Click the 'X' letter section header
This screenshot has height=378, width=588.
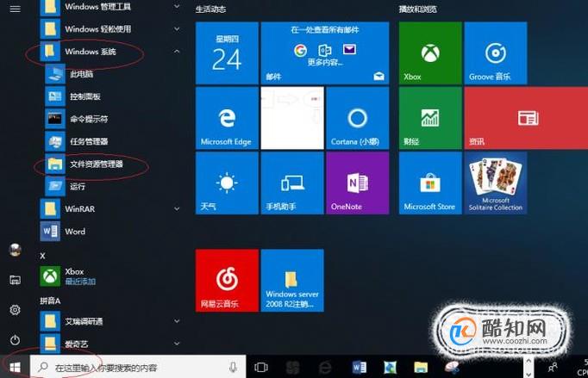pyautogui.click(x=42, y=256)
